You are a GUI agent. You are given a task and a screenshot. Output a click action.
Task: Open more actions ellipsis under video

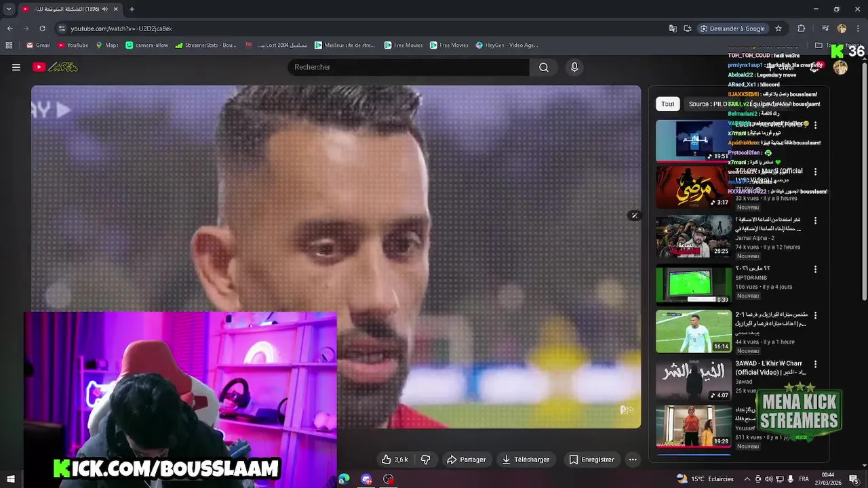point(633,460)
